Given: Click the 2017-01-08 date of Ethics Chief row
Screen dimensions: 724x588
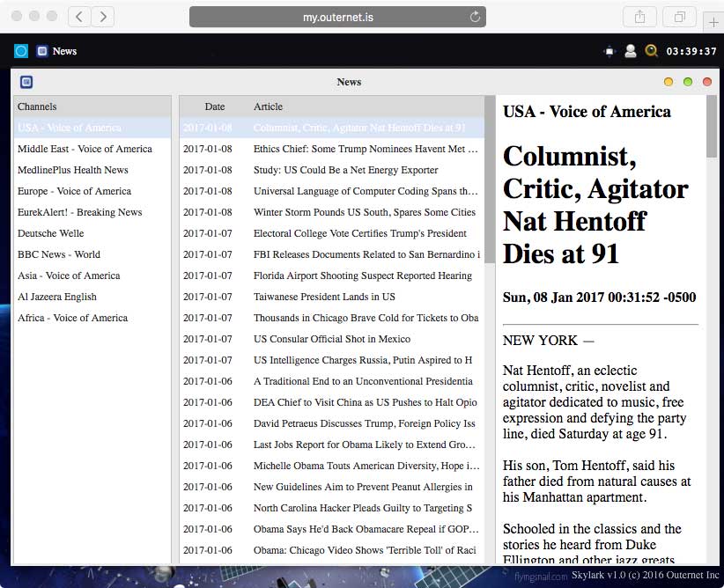Looking at the screenshot, I should [x=207, y=149].
